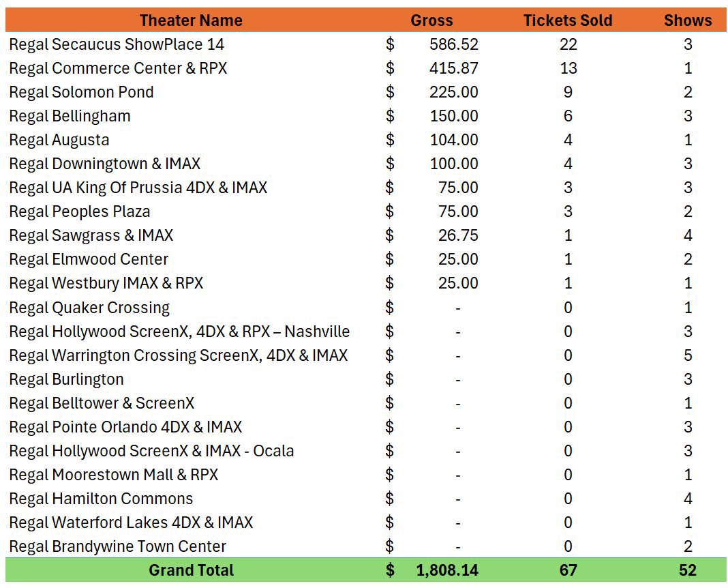This screenshot has width=728, height=588.
Task: Select the Regal Secaucus ShowPlace 14 cell
Action: [117, 44]
